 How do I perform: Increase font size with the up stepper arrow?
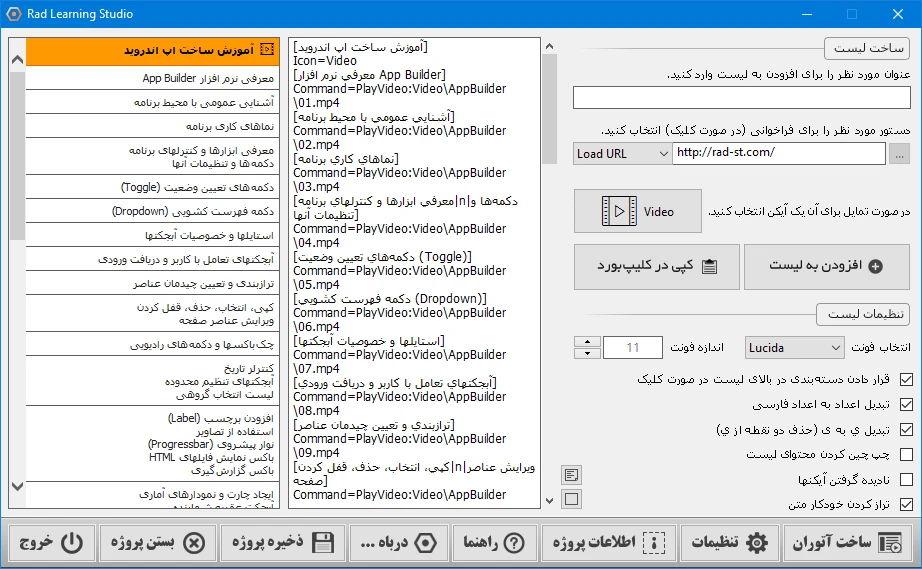coord(586,342)
